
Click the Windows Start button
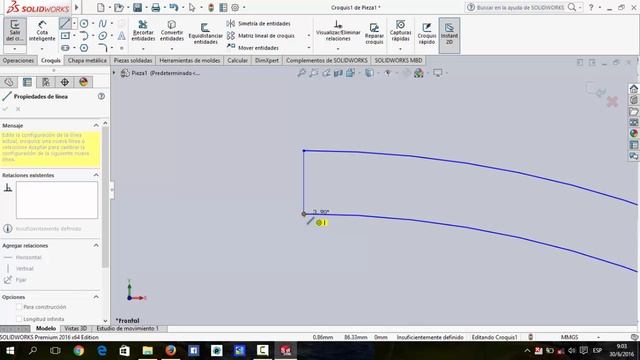[x=10, y=350]
